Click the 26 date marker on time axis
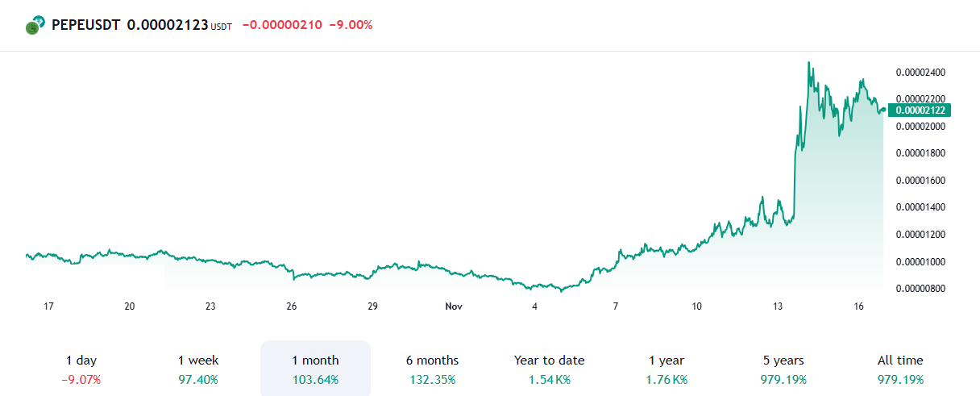980x396 pixels. [x=292, y=306]
